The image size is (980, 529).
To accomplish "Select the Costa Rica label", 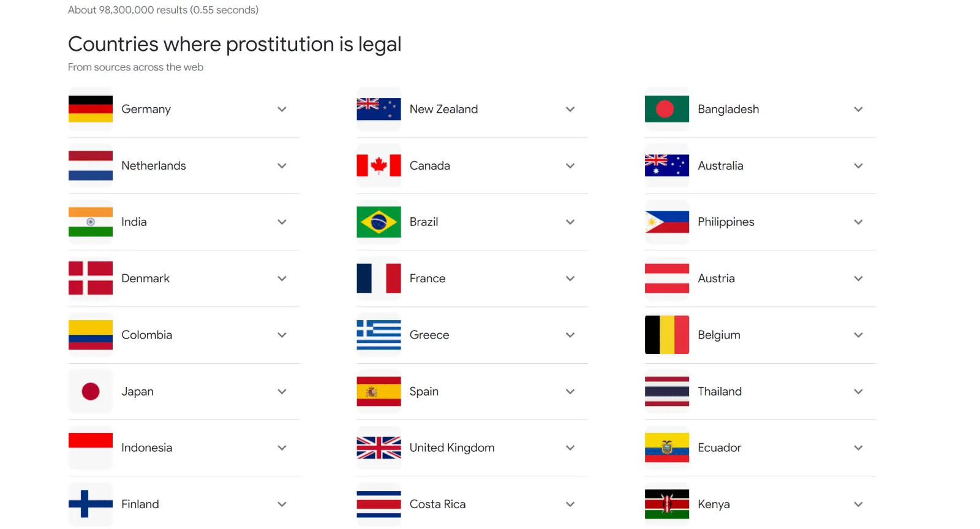I will click(437, 504).
